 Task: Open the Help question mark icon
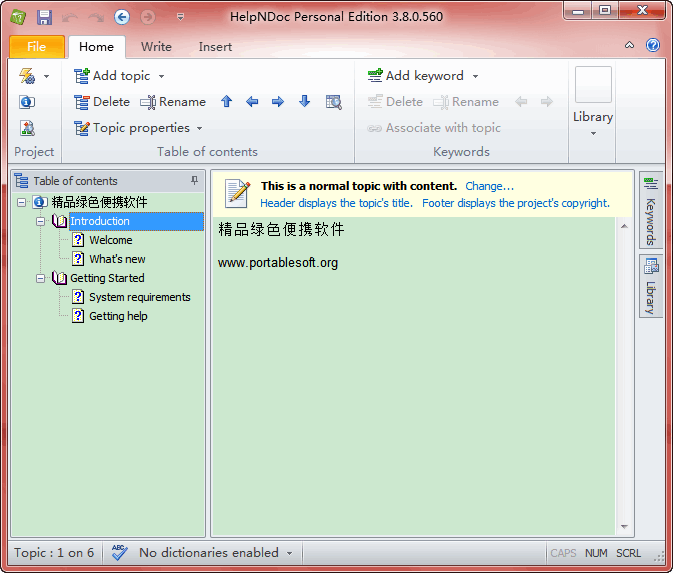tap(653, 46)
